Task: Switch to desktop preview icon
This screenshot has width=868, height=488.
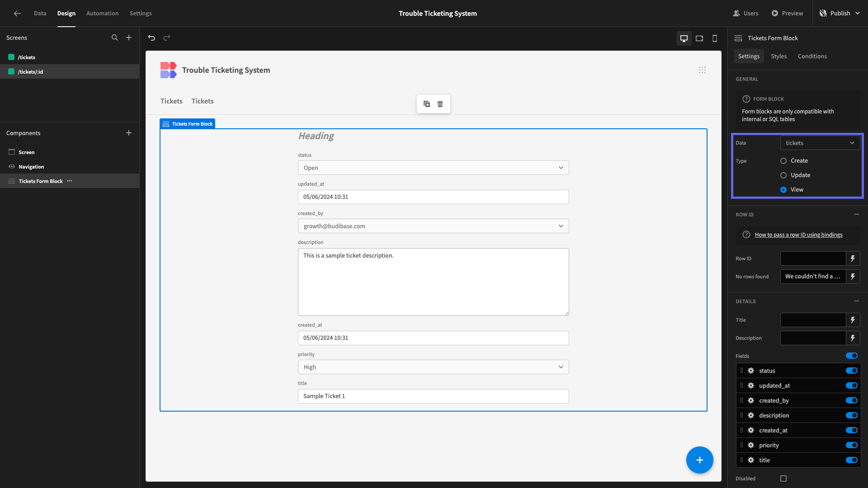Action: 684,38
